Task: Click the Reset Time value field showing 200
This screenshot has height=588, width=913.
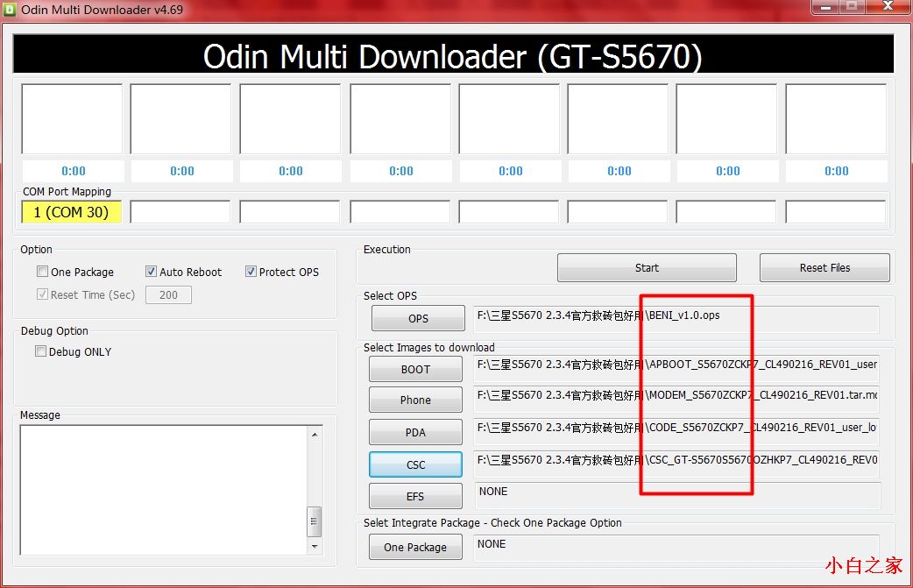Action: 168,294
